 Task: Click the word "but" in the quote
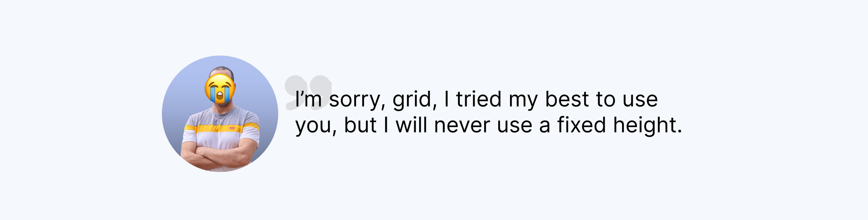click(360, 125)
